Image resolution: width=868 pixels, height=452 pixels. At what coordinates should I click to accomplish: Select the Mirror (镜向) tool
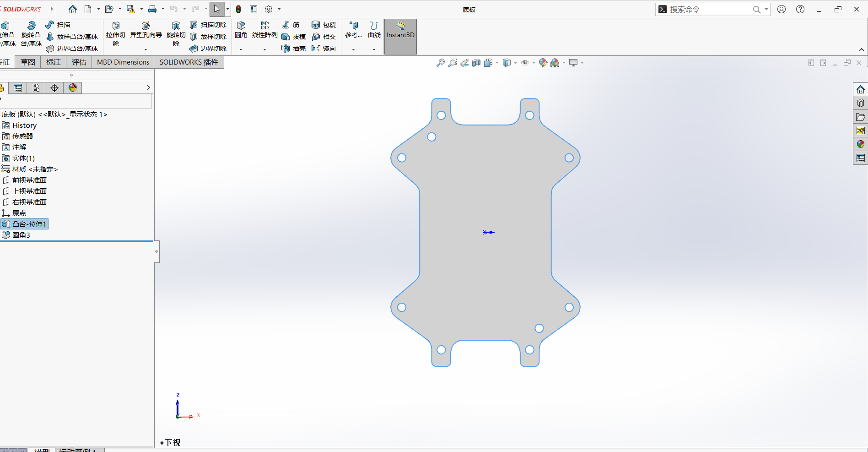323,49
